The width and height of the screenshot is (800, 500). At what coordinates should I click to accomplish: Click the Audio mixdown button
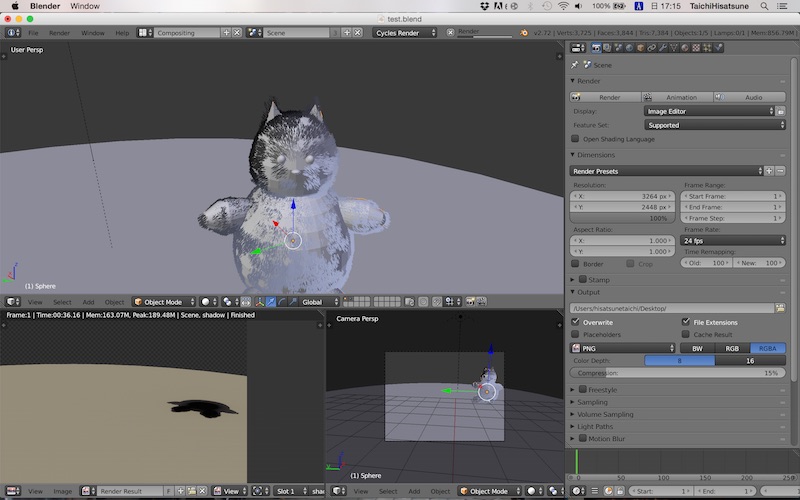point(749,97)
